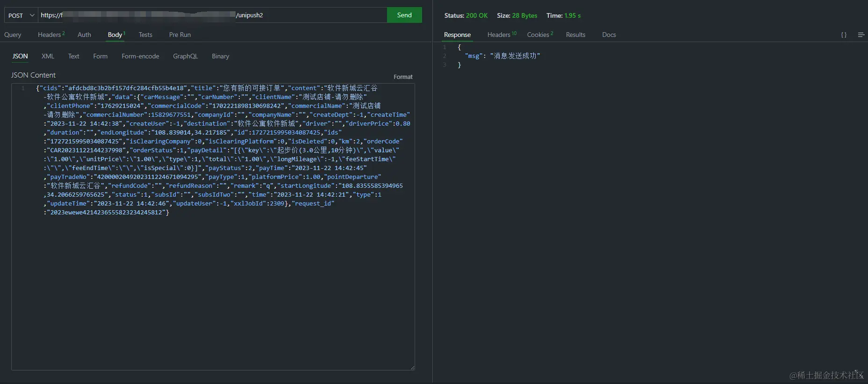Viewport: 868px width, 384px height.
Task: Open the POST method dropdown
Action: (x=21, y=15)
